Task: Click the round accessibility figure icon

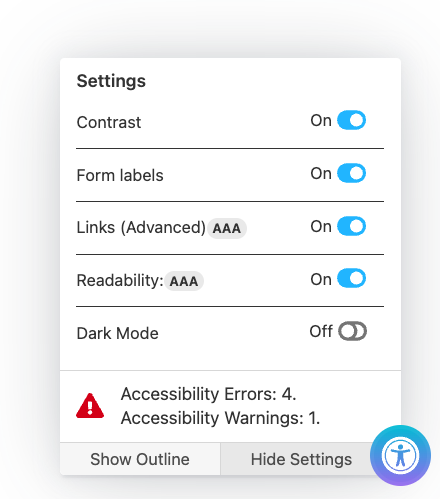Action: (x=400, y=455)
